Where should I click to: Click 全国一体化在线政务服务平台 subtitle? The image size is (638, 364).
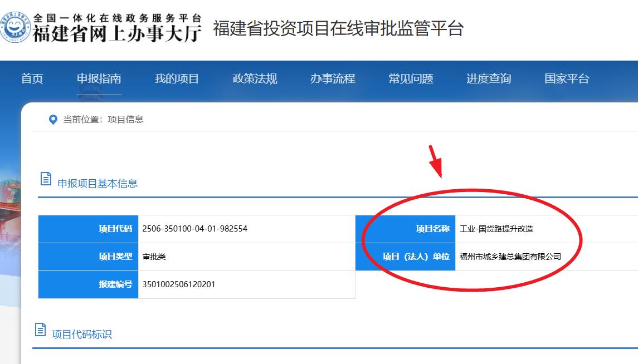[117, 18]
